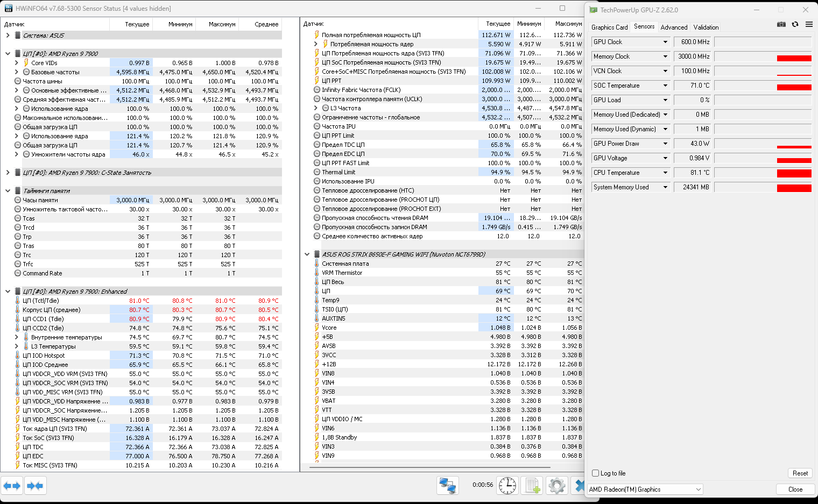Select Command Rate timing row
Viewport: 818px width, 504px height.
pos(143,273)
